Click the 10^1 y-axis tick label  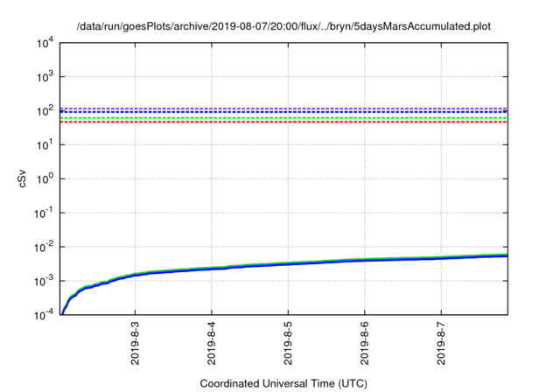tap(45, 145)
